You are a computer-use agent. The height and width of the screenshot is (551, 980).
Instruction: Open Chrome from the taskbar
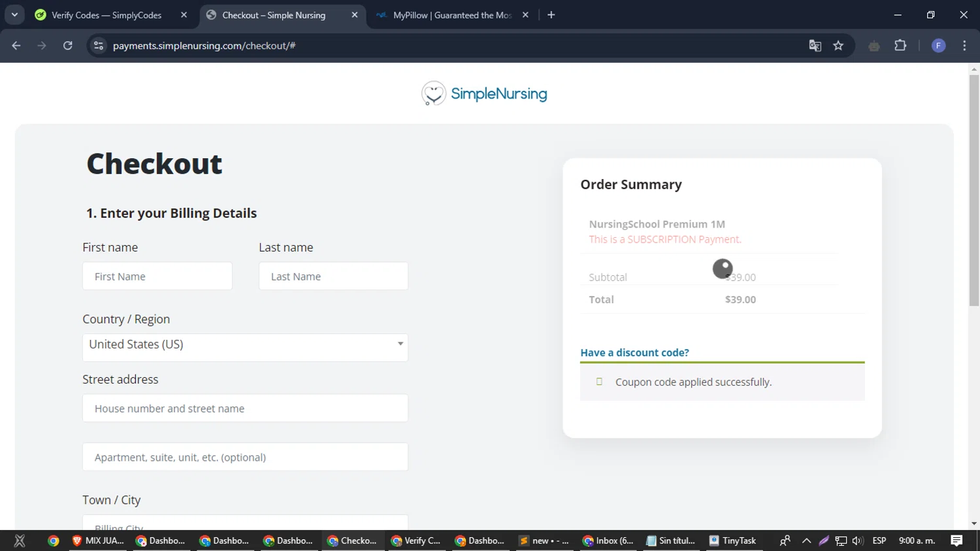[54, 541]
